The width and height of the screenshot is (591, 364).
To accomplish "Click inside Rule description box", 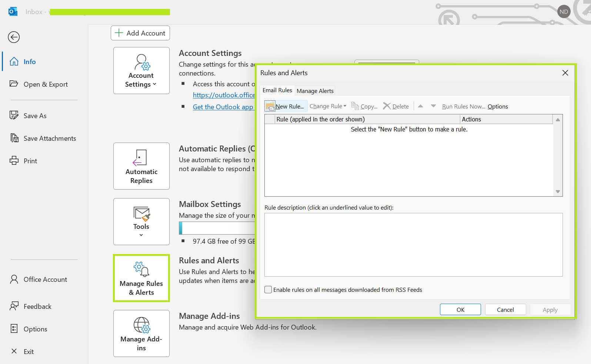I will click(414, 245).
